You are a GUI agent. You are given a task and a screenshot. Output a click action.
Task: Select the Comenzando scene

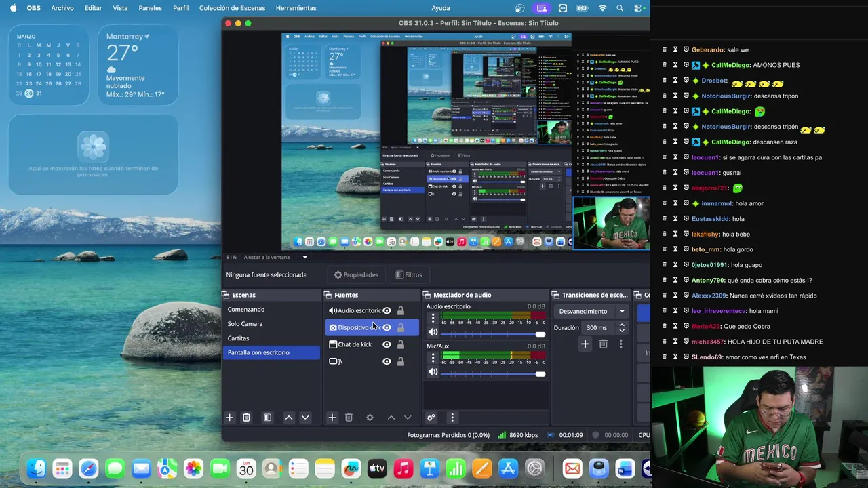point(271,309)
